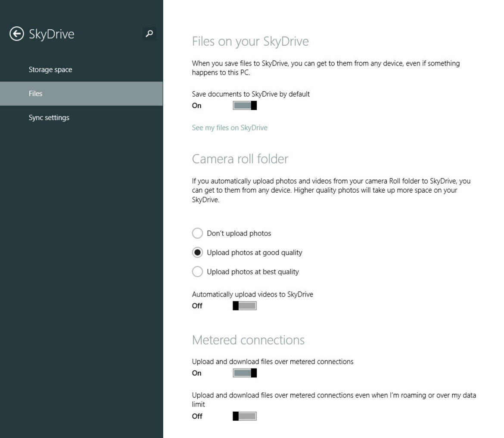The height and width of the screenshot is (438, 504).
Task: Toggle upload and download over metered connections
Action: pyautogui.click(x=245, y=373)
